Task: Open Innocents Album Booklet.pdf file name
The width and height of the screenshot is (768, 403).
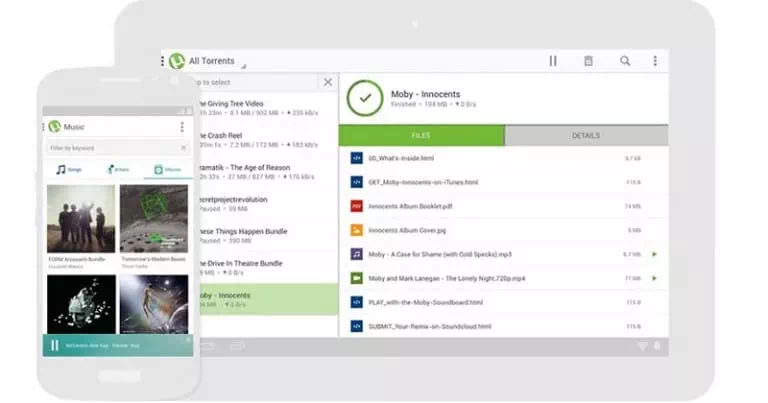Action: [410, 206]
